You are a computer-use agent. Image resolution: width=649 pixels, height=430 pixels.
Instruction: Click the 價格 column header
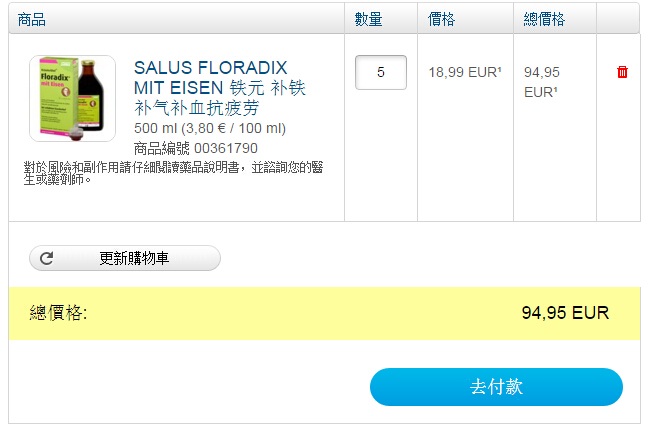pos(443,19)
